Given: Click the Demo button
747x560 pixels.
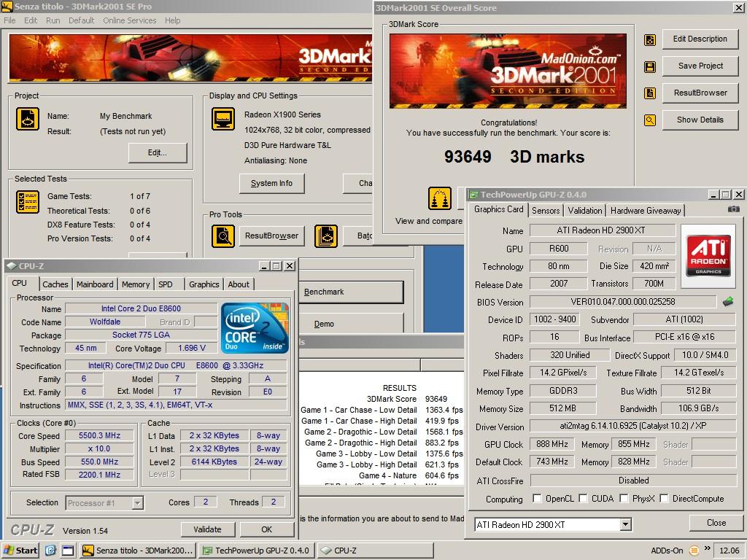Looking at the screenshot, I should click(352, 324).
